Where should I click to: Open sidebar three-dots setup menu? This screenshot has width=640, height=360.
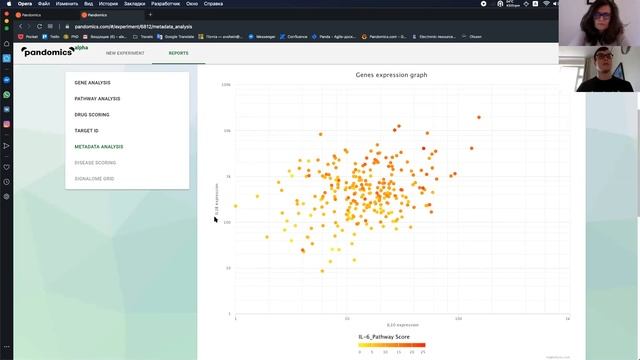click(x=7, y=347)
